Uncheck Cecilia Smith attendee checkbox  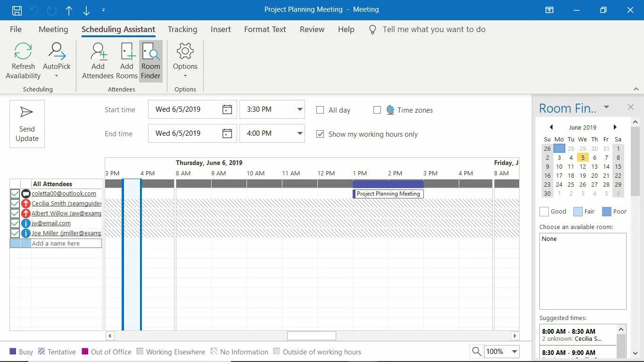pyautogui.click(x=15, y=204)
